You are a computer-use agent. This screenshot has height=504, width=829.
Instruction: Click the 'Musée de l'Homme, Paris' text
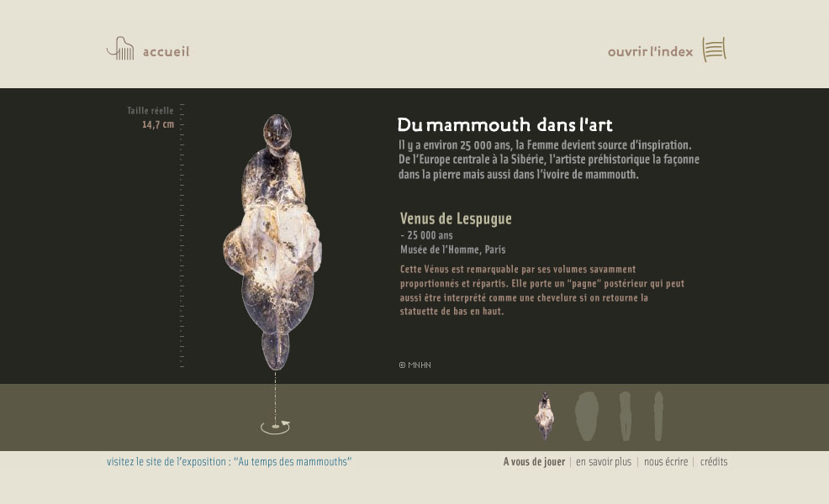[452, 249]
